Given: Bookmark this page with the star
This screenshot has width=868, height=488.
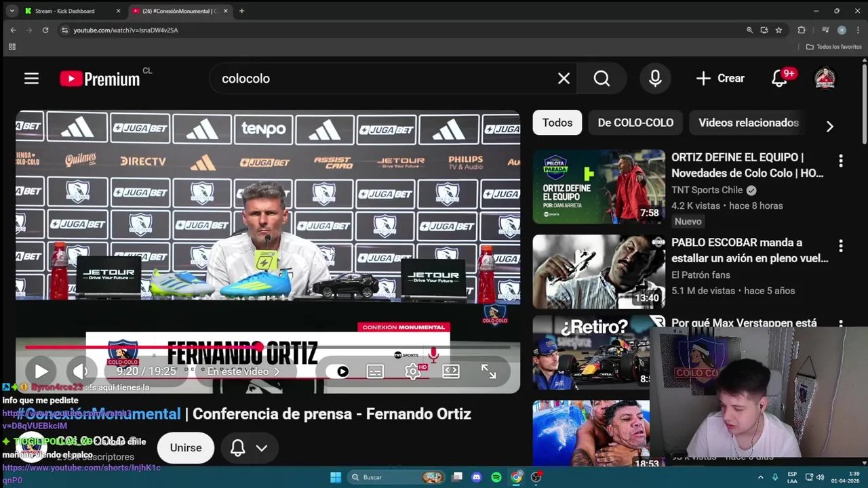Looking at the screenshot, I should (x=778, y=30).
